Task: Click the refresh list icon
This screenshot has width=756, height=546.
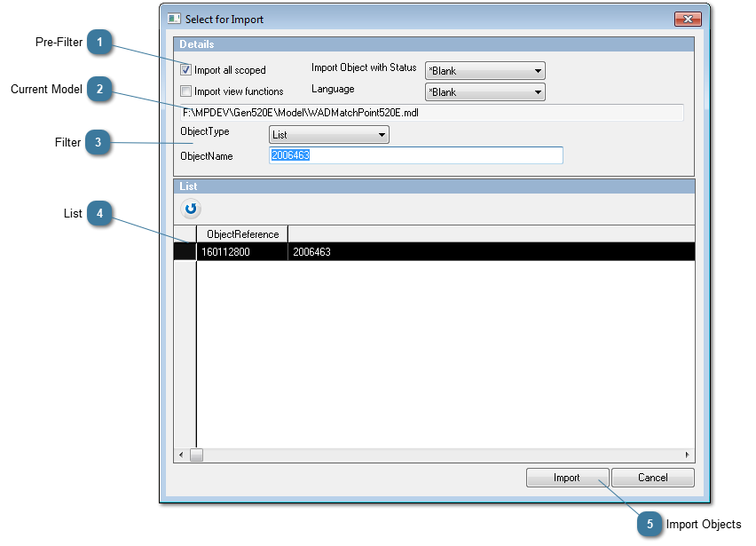Action: 191,209
